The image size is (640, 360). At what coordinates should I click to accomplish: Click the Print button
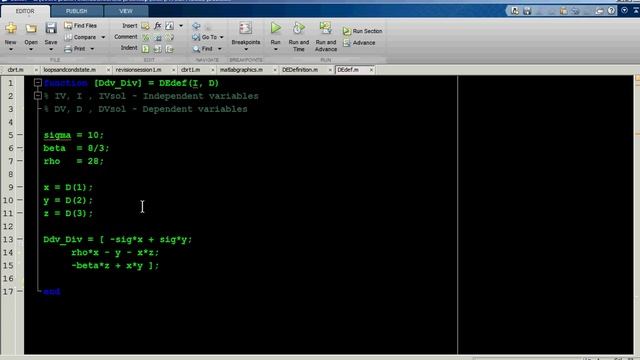coord(75,49)
